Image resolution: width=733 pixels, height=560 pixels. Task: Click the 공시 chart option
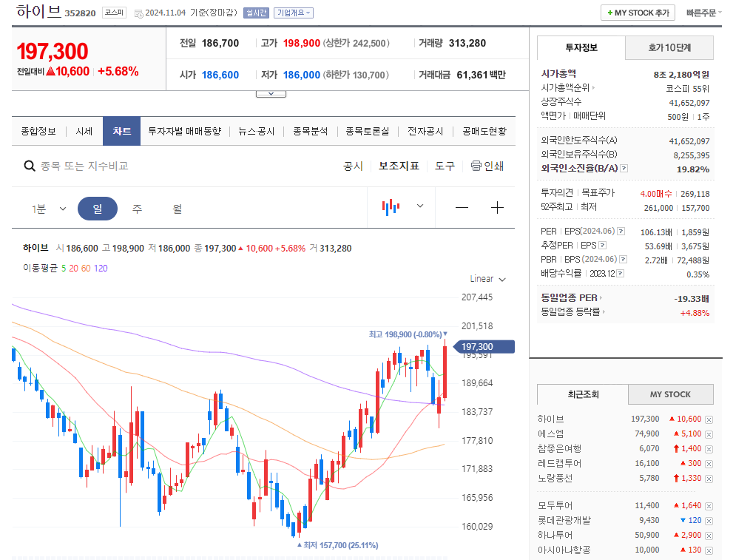[x=353, y=166]
